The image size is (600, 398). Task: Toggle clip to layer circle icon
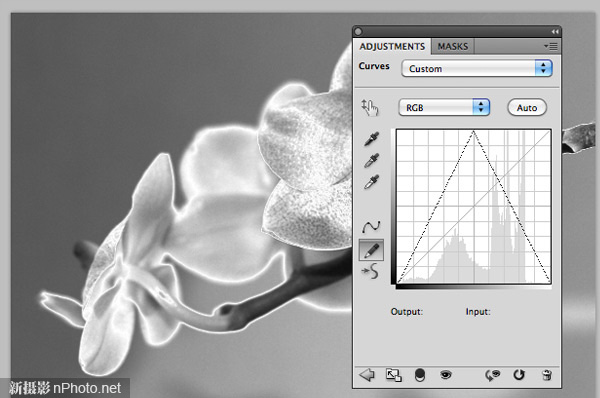pyautogui.click(x=420, y=375)
